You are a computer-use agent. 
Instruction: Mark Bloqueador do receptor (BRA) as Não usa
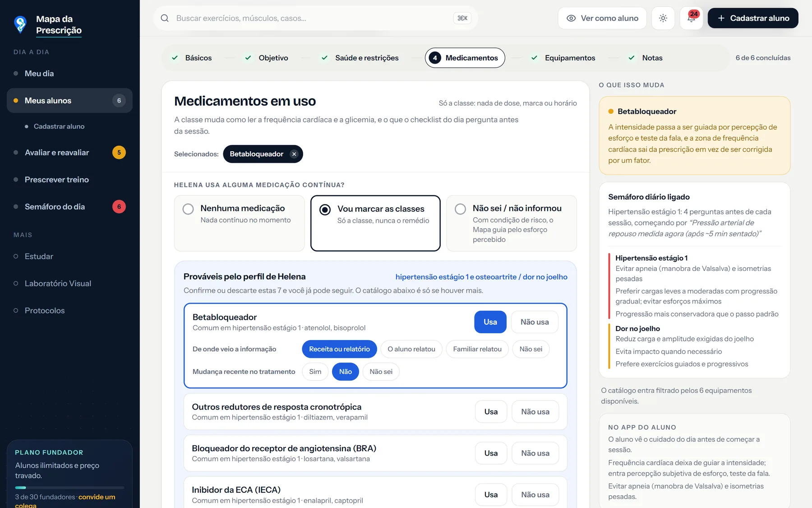click(x=535, y=453)
